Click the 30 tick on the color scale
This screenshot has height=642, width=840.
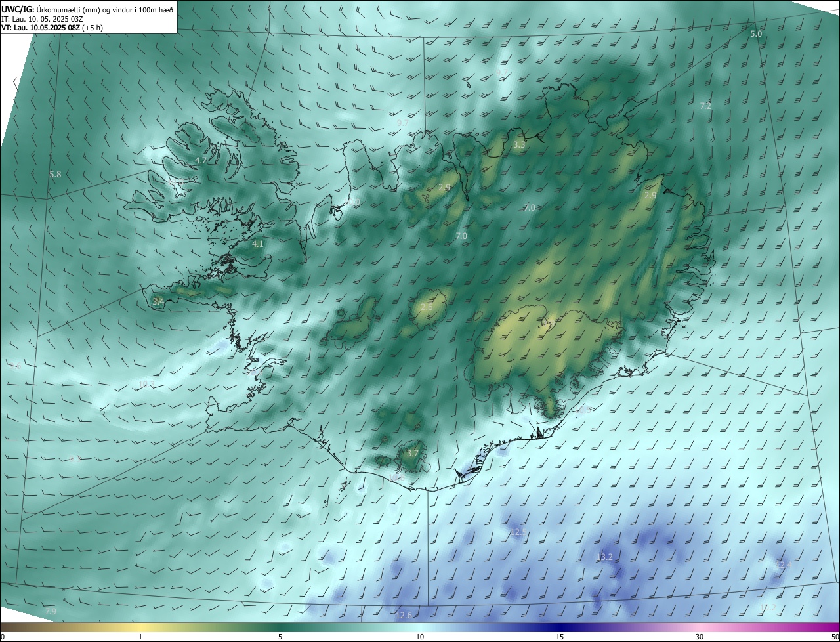click(x=700, y=637)
